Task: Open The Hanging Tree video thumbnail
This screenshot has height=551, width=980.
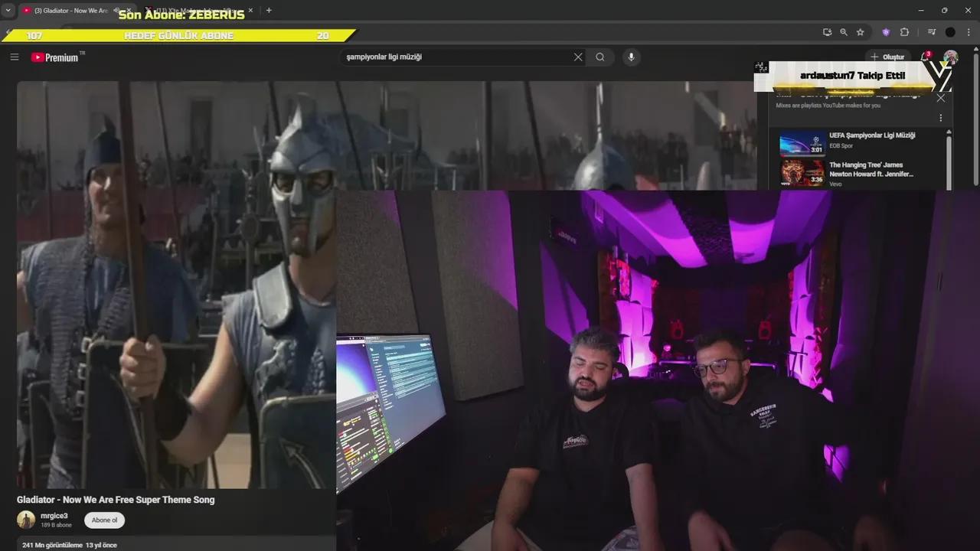Action: [x=802, y=172]
